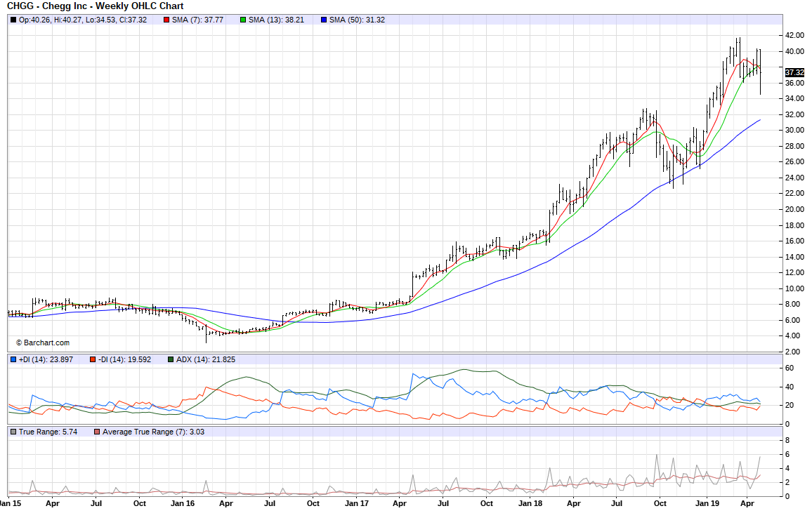Click the 60 label on DI/ADX axis
The image size is (812, 525).
(790, 368)
